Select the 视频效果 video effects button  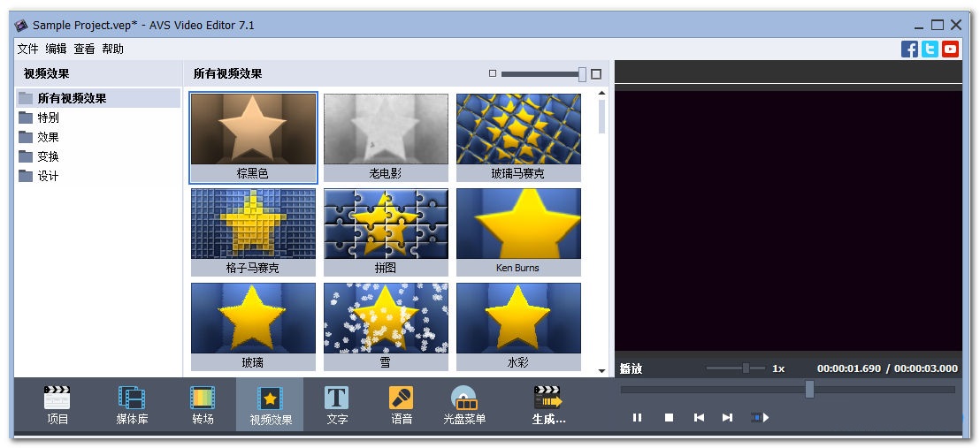coord(271,405)
